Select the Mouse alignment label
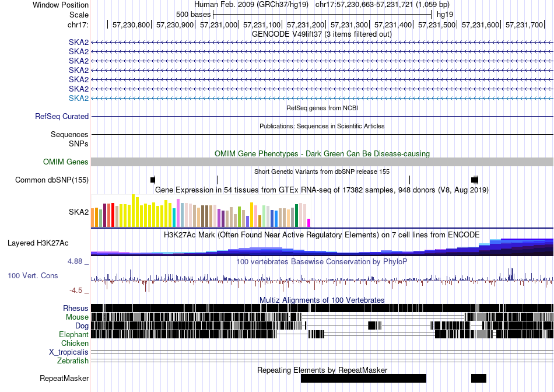 point(77,317)
